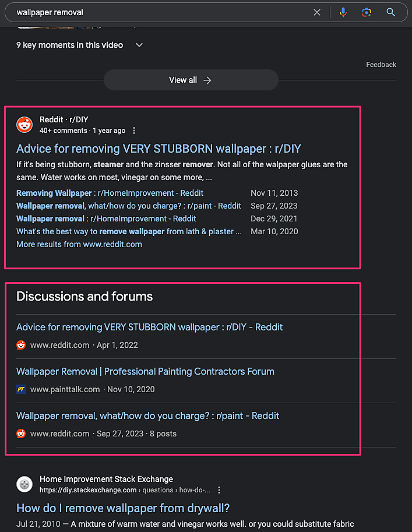412x532 pixels.
Task: Click PaintTalk favicon in forums list
Action: tap(21, 389)
